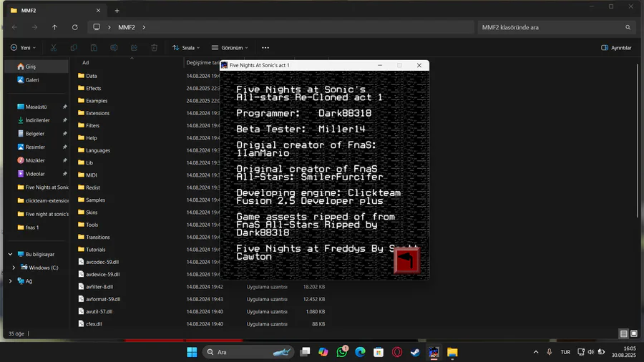Viewport: 644px width, 362px height.
Task: Open WhatsApp from taskbar
Action: [342, 352]
